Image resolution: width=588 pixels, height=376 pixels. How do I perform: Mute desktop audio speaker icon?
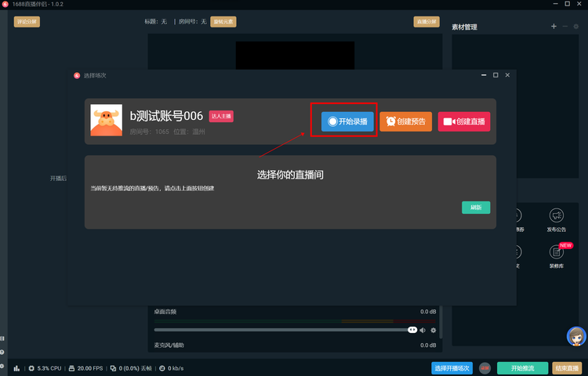423,331
